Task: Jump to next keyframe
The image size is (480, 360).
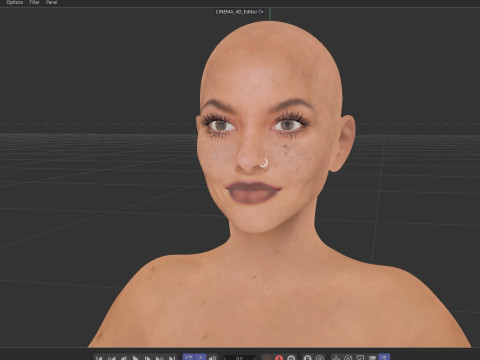Action: point(159,358)
